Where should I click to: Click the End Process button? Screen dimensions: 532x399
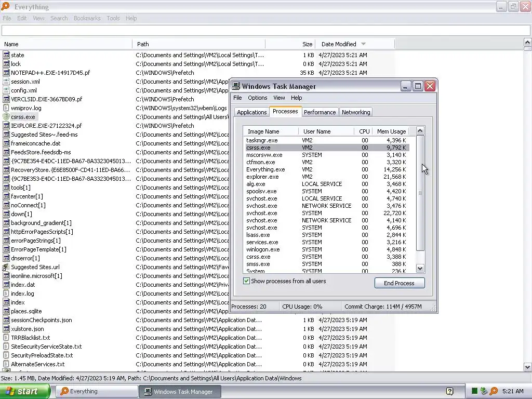pyautogui.click(x=400, y=283)
